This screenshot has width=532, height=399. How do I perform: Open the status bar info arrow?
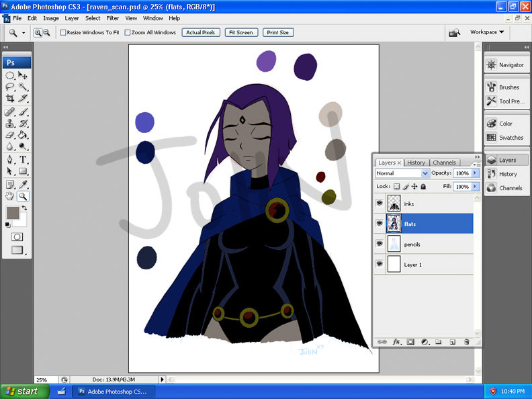point(162,380)
